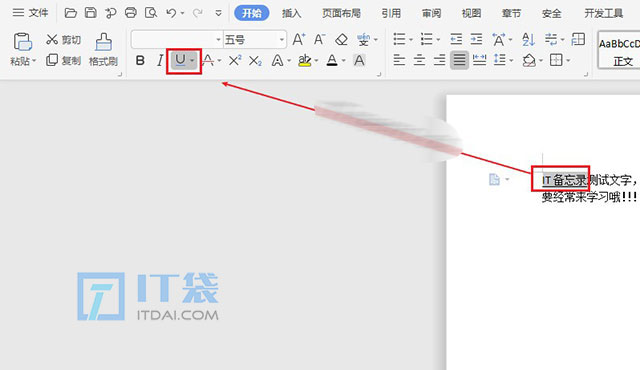
Task: Align text left
Action: tap(399, 61)
